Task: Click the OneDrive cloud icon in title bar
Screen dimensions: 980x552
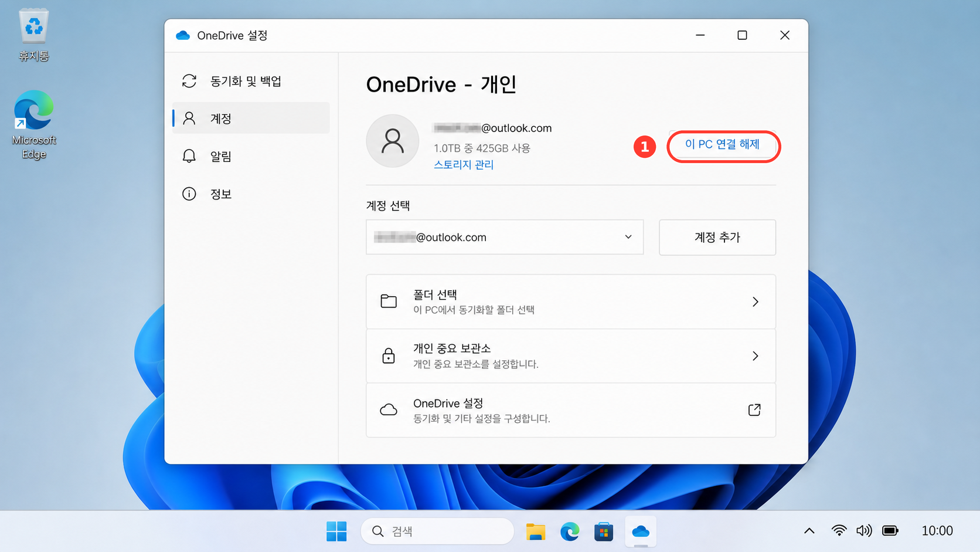Action: click(x=183, y=35)
